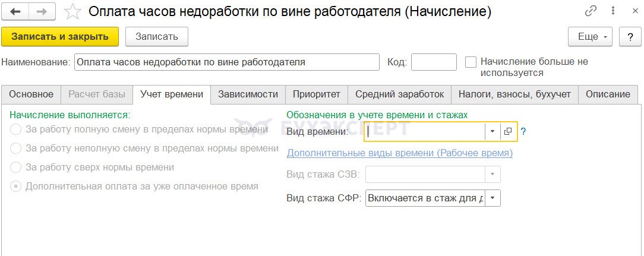
Task: Copy link using the chain icon
Action: (x=591, y=11)
